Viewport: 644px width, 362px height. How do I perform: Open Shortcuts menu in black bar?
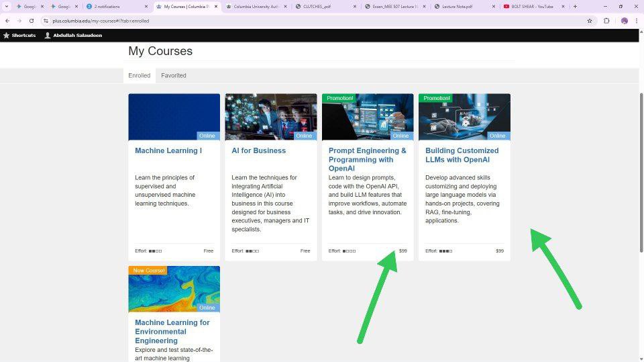pos(19,36)
